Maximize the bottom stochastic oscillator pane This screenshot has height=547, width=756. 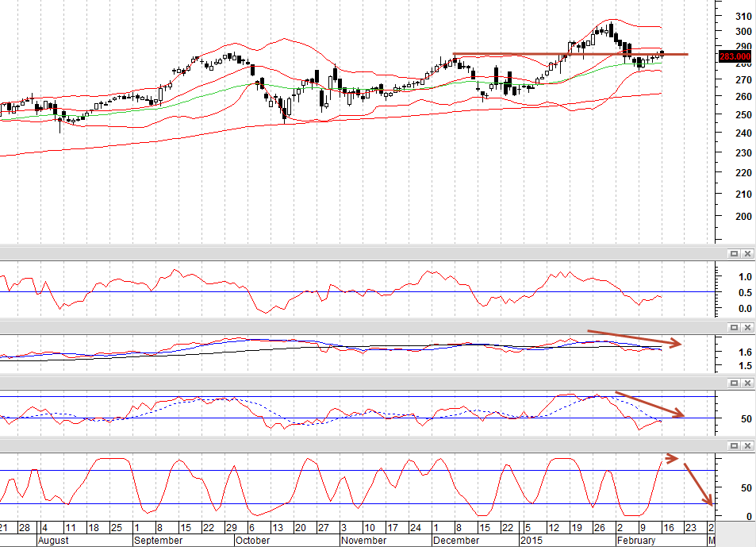coord(734,445)
